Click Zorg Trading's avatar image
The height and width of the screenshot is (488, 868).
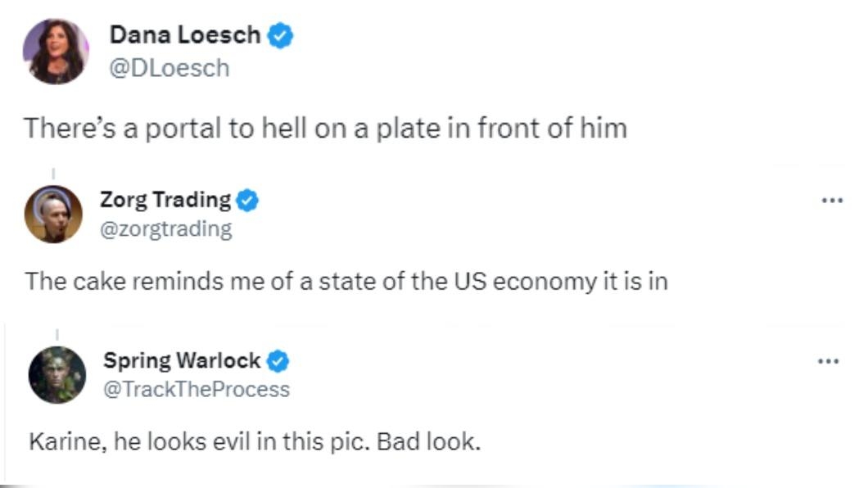[53, 215]
